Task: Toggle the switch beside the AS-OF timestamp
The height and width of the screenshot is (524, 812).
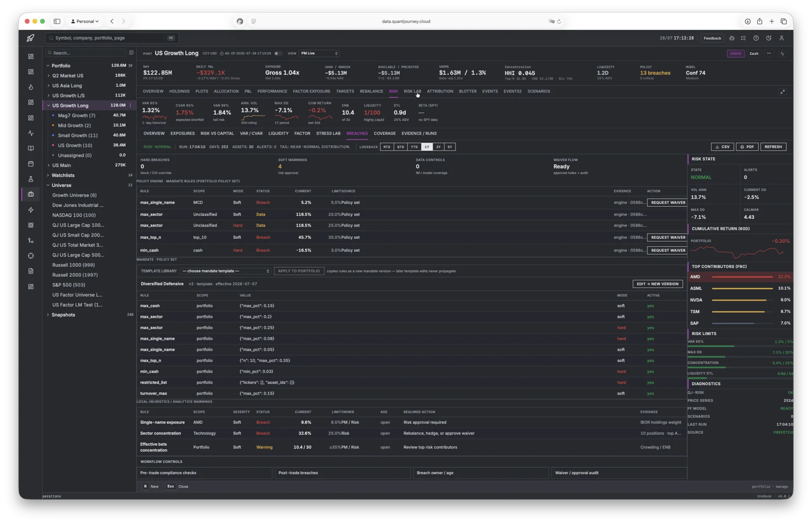Action: tap(277, 53)
